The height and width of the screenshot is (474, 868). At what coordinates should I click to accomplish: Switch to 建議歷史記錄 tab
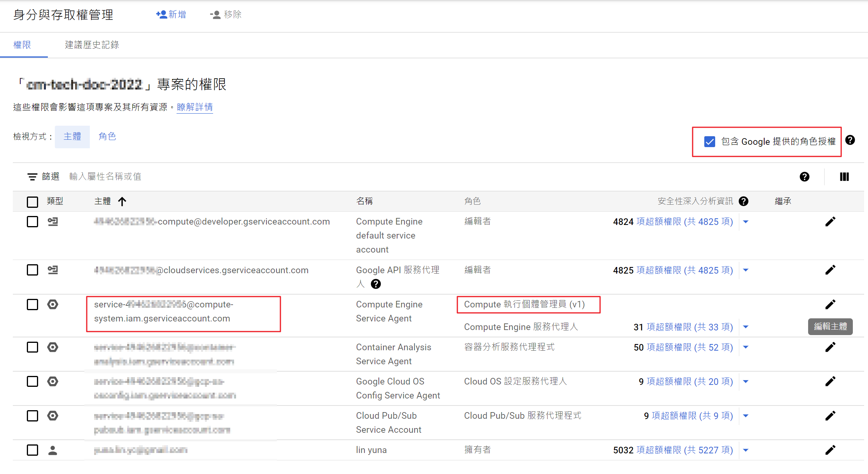pos(92,45)
